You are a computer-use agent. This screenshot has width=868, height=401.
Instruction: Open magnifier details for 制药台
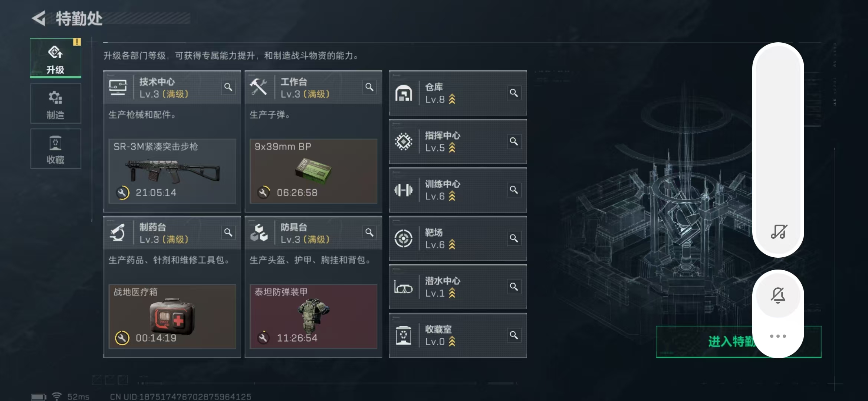(228, 232)
